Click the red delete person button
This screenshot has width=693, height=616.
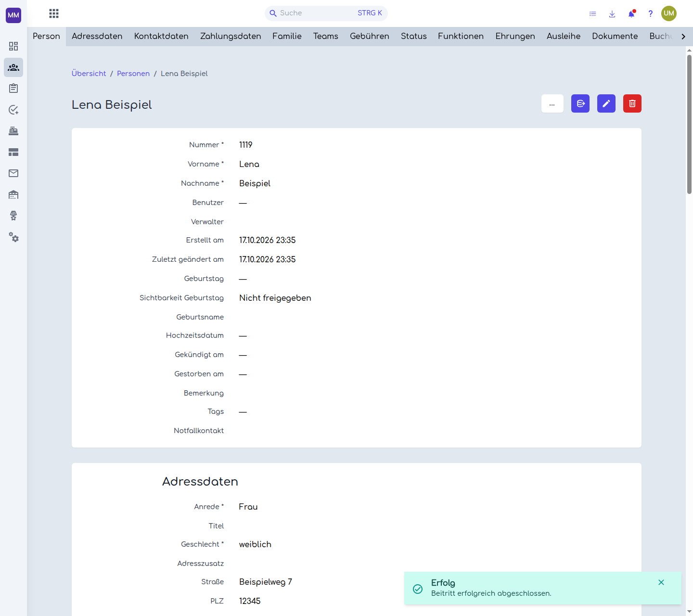(632, 103)
